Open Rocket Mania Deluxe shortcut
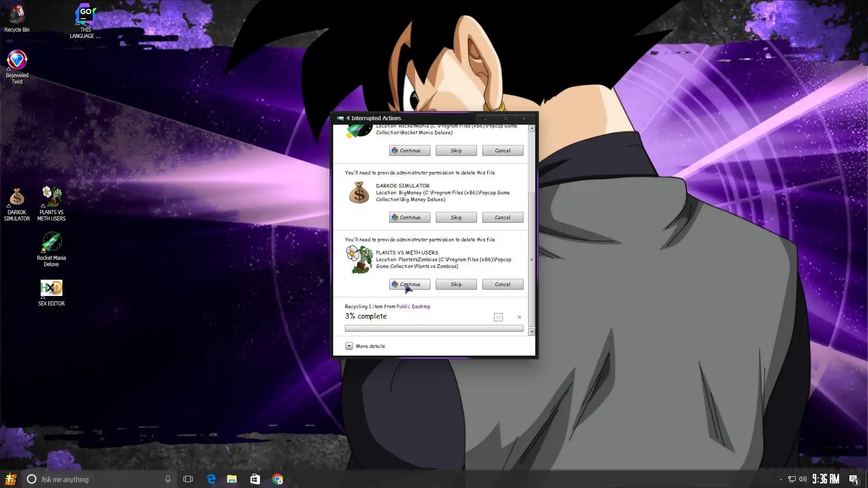 tap(52, 243)
